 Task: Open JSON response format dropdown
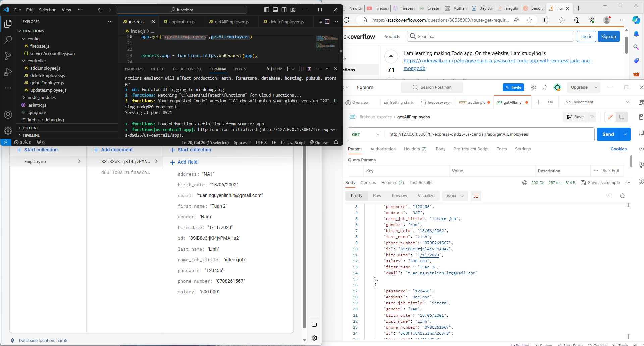coord(454,196)
